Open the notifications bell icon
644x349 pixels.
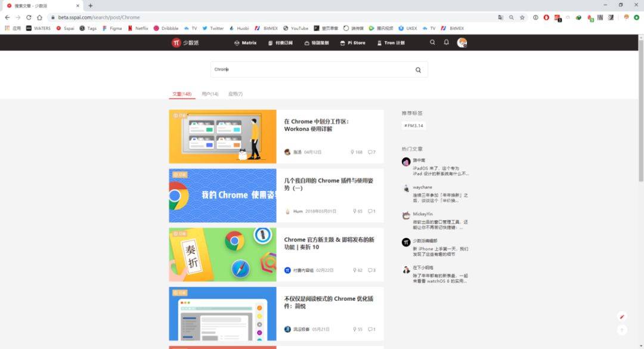447,42
